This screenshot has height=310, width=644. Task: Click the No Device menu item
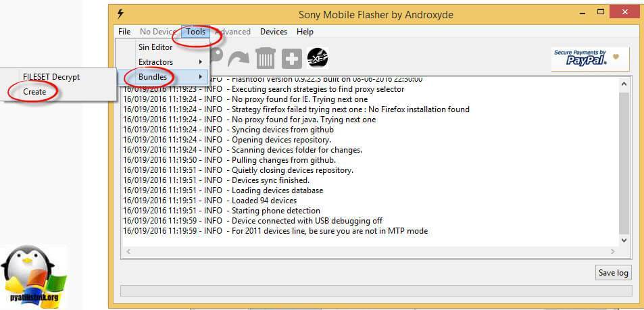click(157, 32)
